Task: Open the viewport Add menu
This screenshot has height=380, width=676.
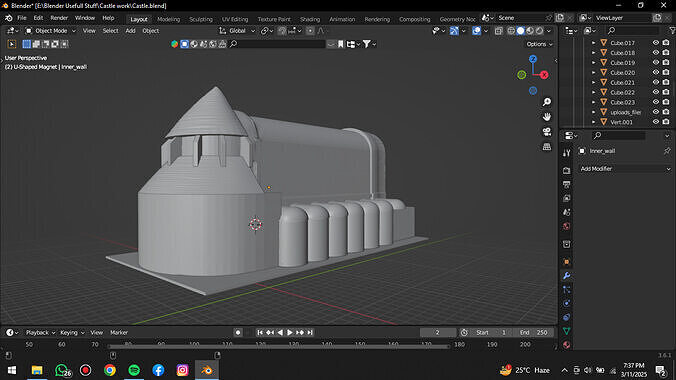Action: coord(130,31)
